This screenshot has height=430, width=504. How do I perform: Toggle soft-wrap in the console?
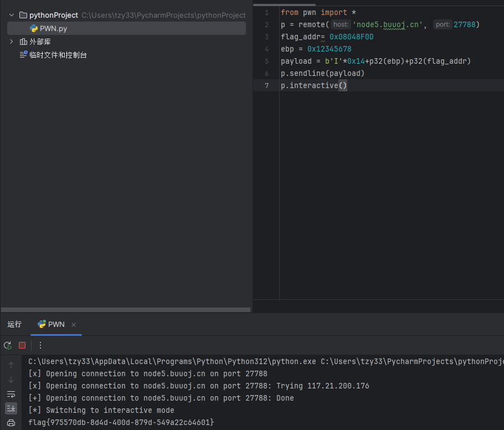pos(11,395)
